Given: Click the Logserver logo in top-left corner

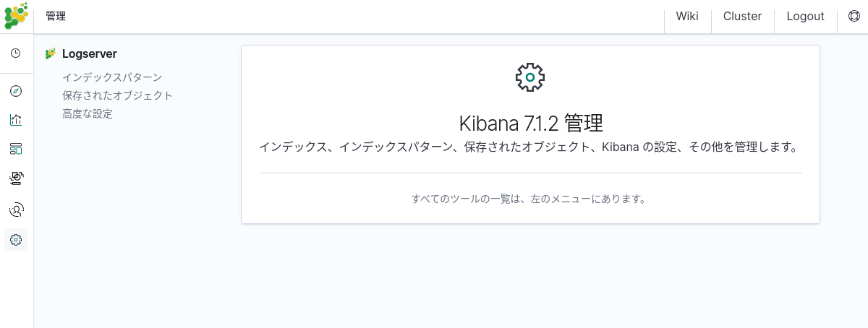Looking at the screenshot, I should pos(16,16).
